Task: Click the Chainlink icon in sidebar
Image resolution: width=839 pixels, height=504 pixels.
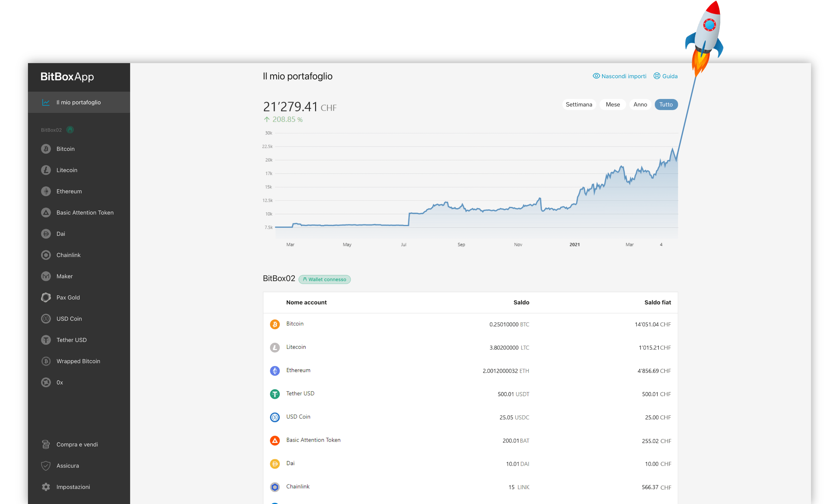Action: coord(46,255)
